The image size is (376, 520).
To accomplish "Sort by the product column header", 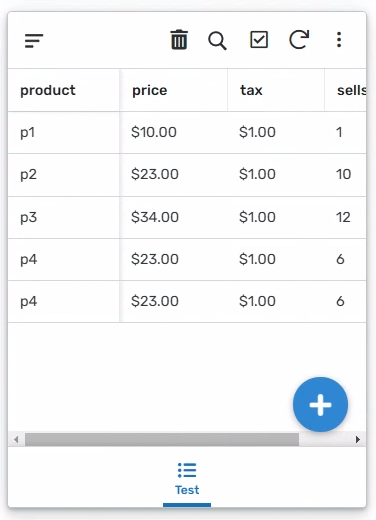I will point(48,90).
